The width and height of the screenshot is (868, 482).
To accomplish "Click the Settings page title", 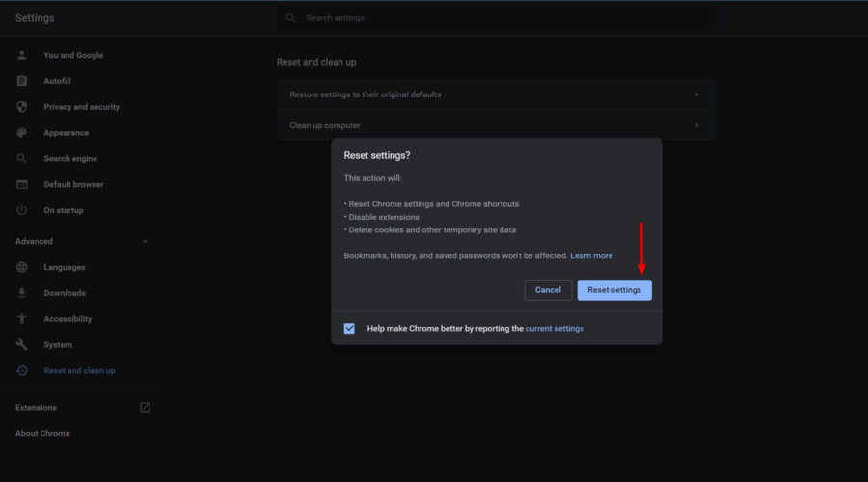I will (35, 18).
